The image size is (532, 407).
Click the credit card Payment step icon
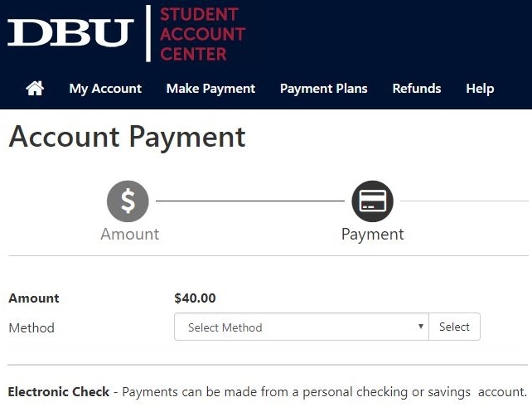(x=373, y=201)
